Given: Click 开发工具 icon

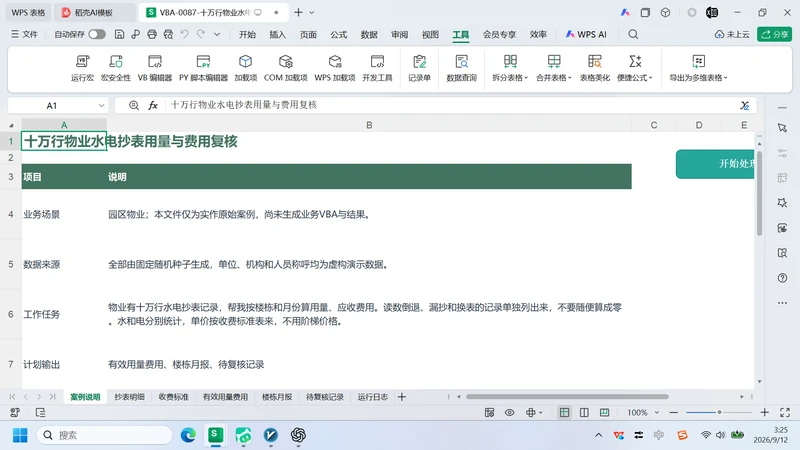Looking at the screenshot, I should 377,68.
